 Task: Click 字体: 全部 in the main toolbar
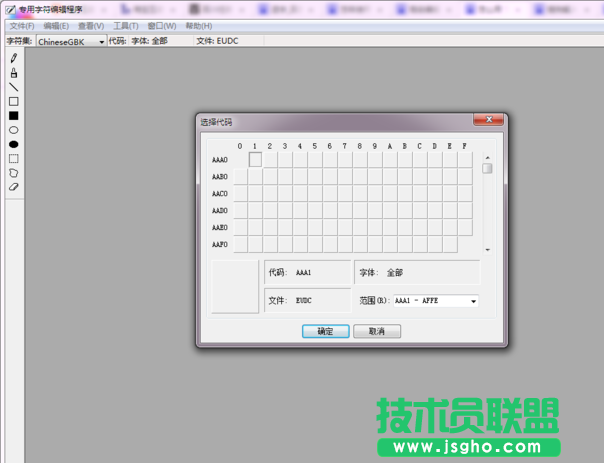[149, 41]
